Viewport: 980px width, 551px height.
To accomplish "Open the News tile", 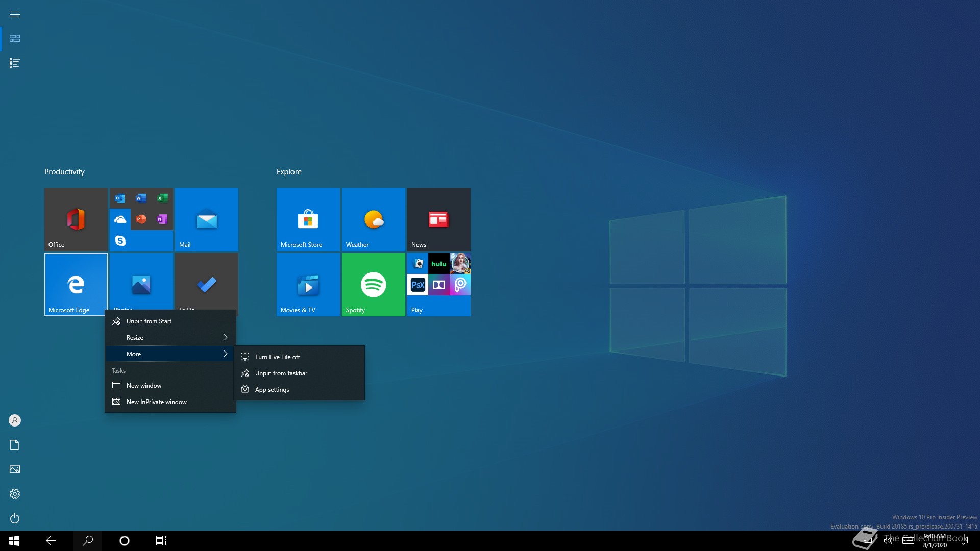I will coord(439,219).
